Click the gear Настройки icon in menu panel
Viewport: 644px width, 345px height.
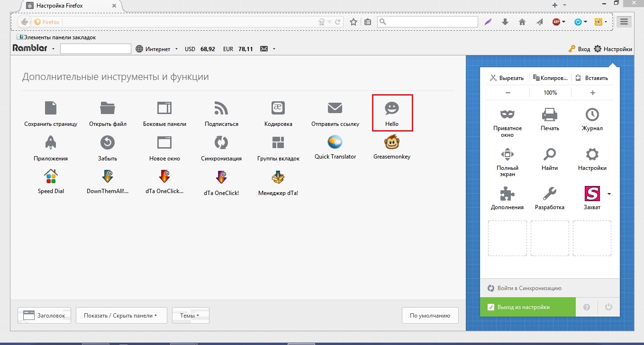pos(592,154)
